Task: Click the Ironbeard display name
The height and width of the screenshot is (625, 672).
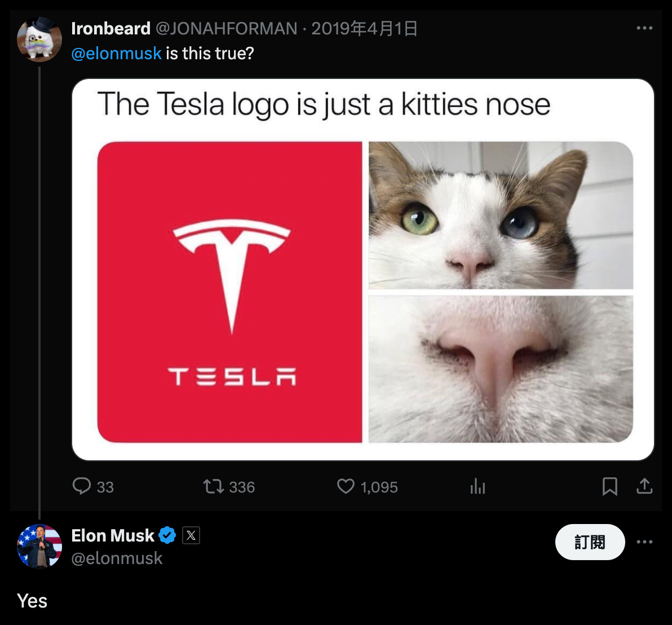Action: point(111,29)
